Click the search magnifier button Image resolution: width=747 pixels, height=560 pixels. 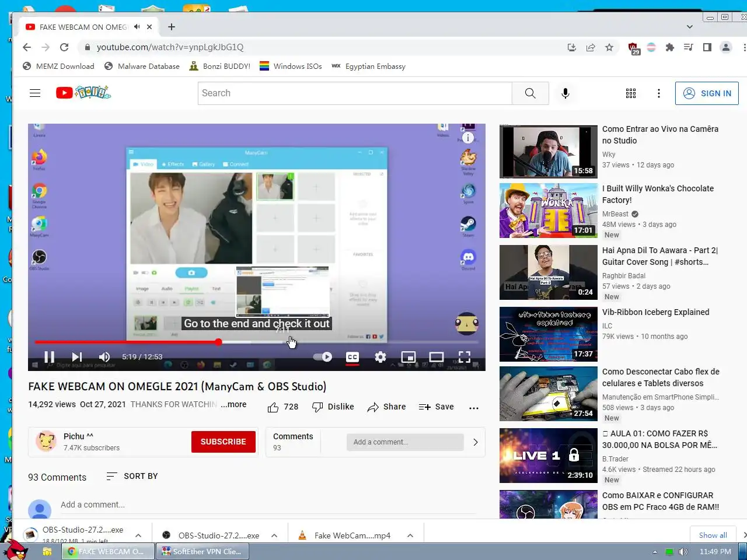pyautogui.click(x=530, y=93)
